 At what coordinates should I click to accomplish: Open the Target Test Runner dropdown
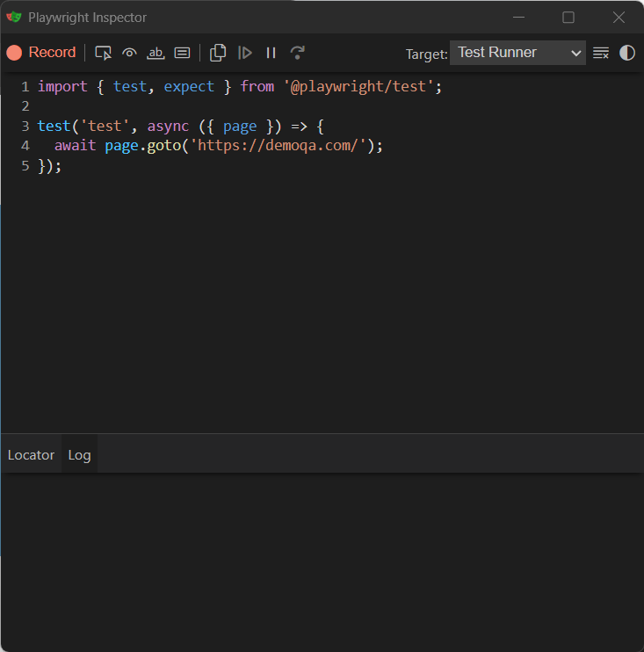517,53
